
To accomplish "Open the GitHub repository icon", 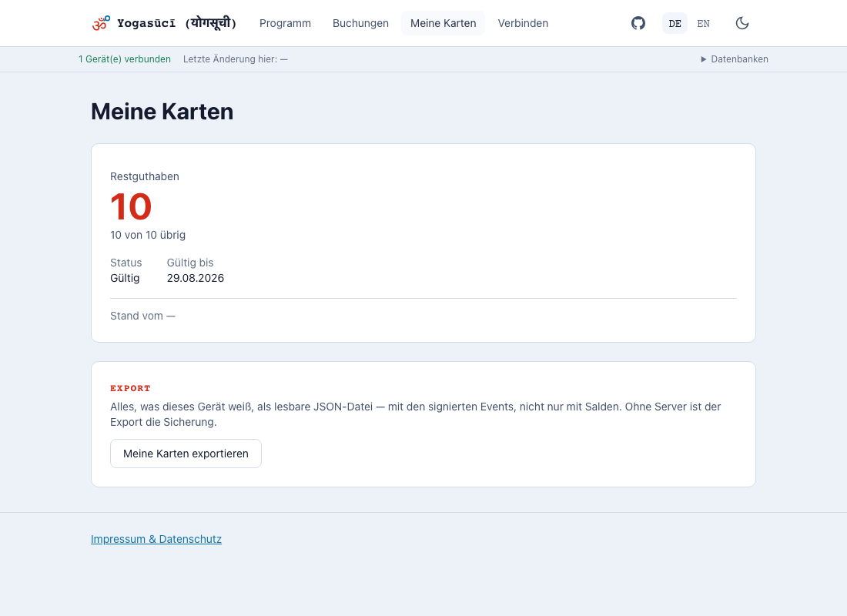I will click(638, 23).
